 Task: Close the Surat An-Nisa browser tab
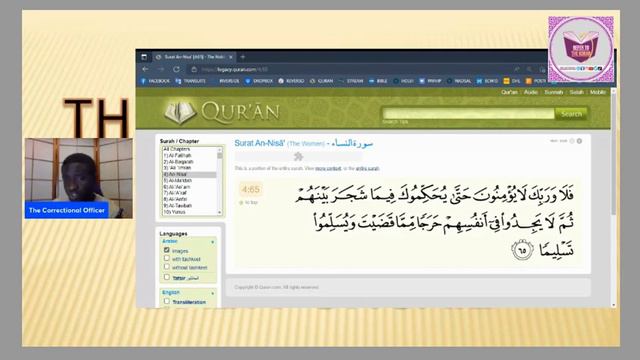pos(231,57)
